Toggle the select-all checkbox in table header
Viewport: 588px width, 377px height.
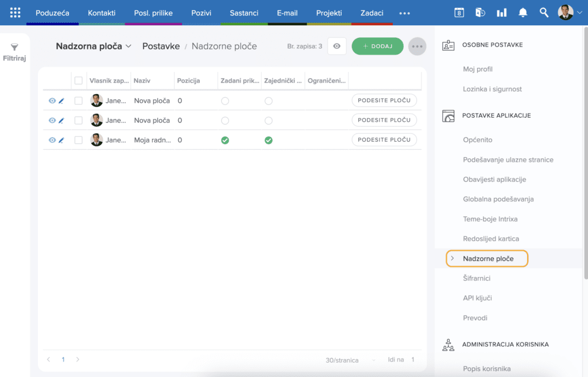(x=79, y=81)
